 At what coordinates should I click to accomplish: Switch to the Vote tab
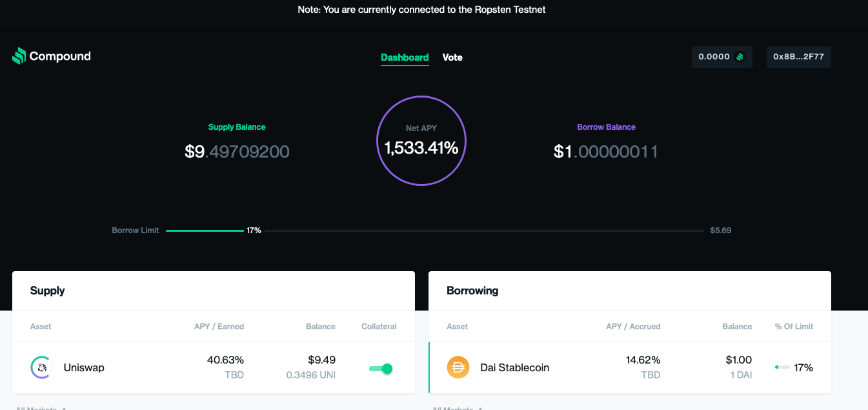(x=452, y=57)
